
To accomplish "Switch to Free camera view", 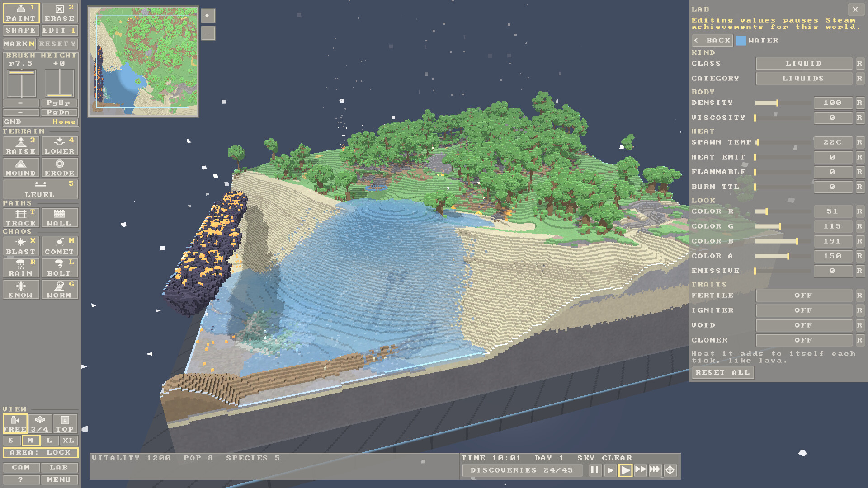I will (x=15, y=424).
